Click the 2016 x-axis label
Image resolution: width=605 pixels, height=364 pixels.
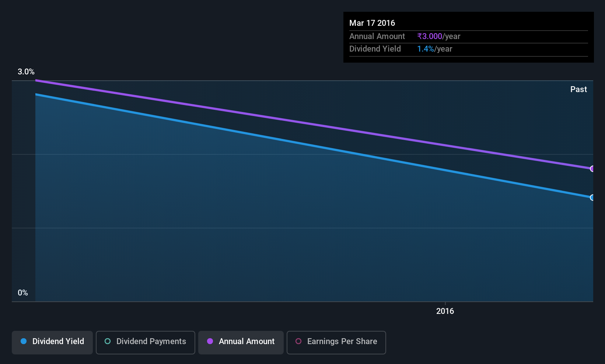(x=445, y=311)
